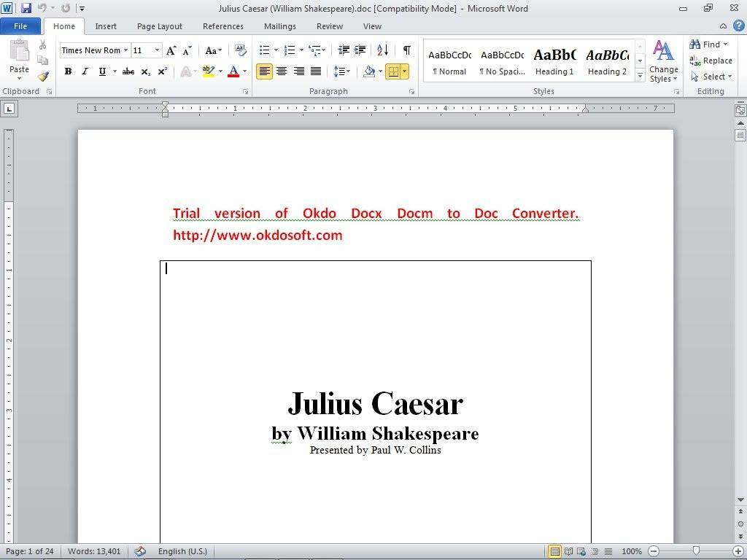Apply yellow text highlight color
The image size is (747, 560).
coord(208,71)
